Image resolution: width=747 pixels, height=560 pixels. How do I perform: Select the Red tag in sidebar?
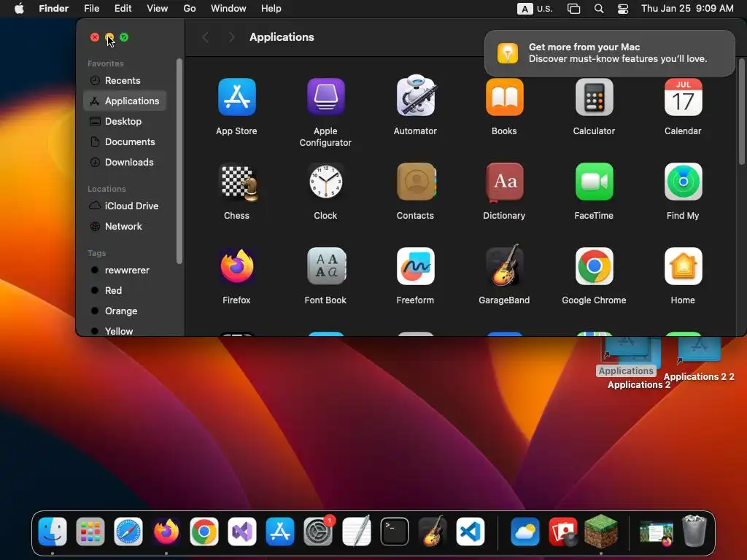tap(125, 290)
